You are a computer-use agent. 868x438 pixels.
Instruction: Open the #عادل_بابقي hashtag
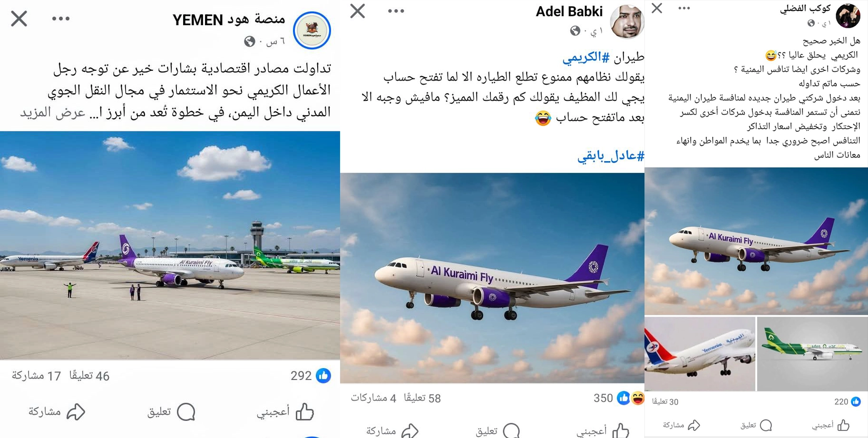point(611,156)
